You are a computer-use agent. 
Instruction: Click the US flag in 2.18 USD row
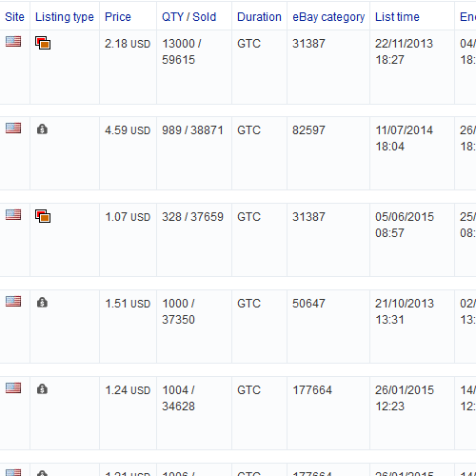coord(13,42)
